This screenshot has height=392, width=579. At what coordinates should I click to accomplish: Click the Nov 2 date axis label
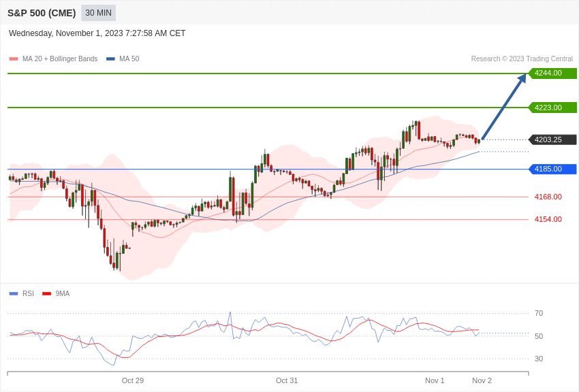click(x=482, y=380)
